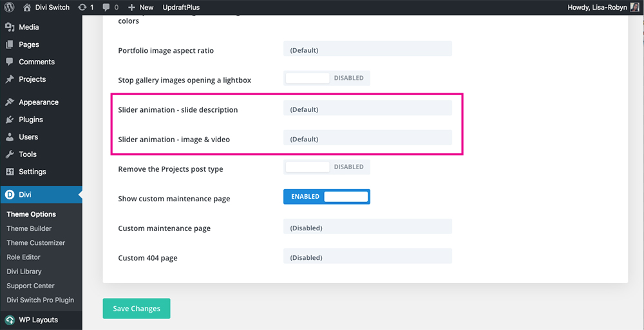Click the 'Portfolio image aspect ratio' label
Screen dimensions: 644x330
[166, 51]
